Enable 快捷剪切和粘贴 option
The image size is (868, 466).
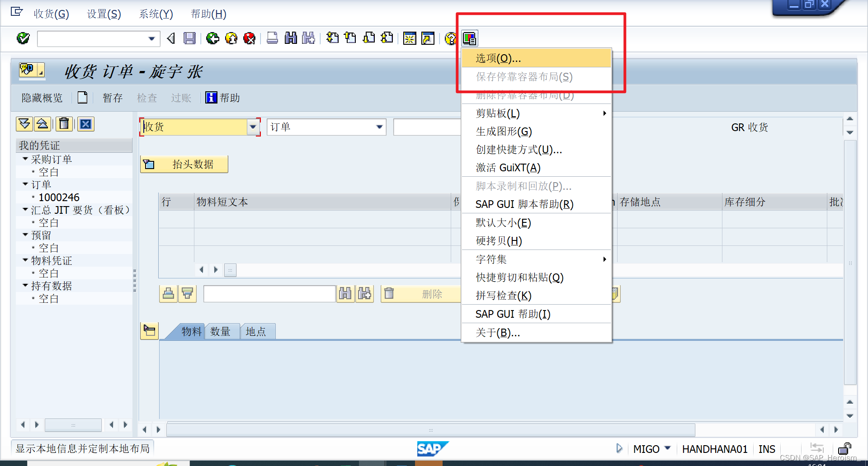519,277
